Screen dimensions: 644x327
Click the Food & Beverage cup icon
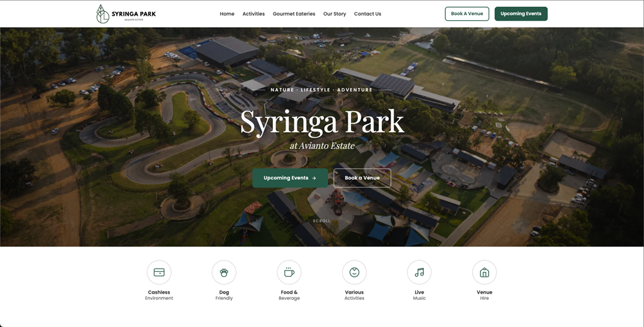(289, 272)
